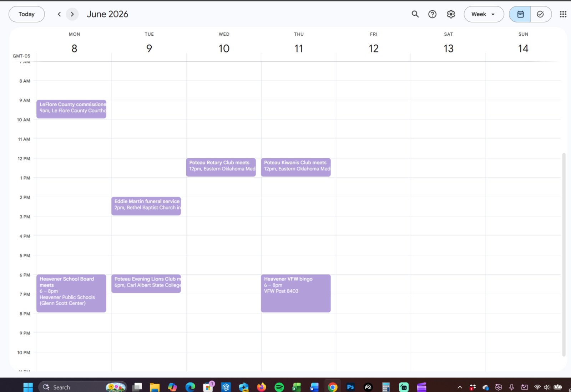This screenshot has height=392, width=571.
Task: Open the Support help icon
Action: pos(432,14)
